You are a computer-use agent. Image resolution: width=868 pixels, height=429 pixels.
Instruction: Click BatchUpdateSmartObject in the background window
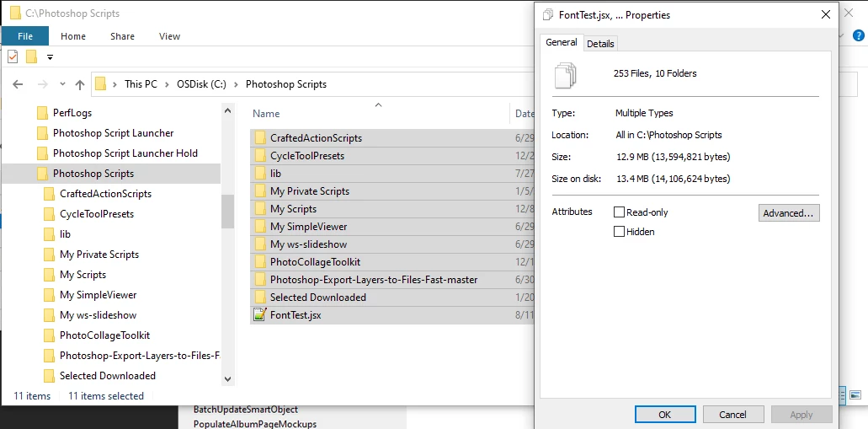tap(246, 410)
